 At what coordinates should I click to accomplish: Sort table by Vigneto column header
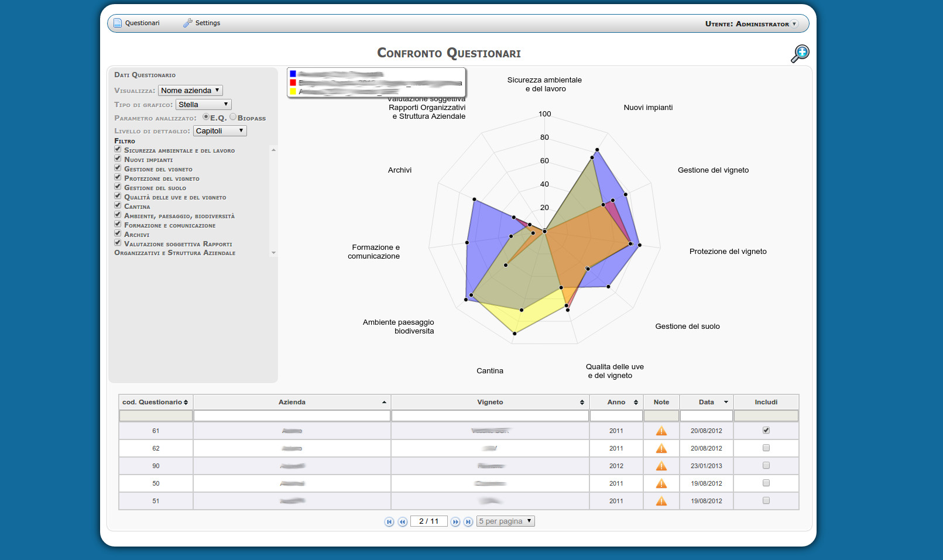(x=490, y=402)
